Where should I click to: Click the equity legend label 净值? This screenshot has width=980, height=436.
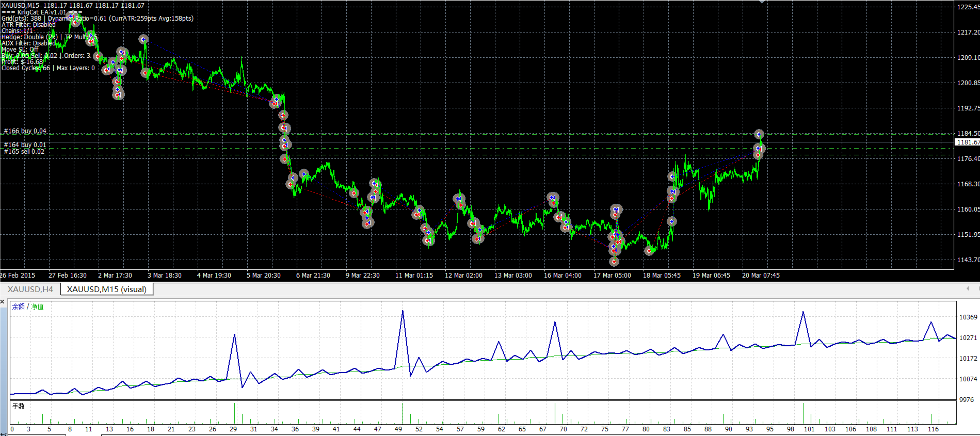[x=38, y=306]
